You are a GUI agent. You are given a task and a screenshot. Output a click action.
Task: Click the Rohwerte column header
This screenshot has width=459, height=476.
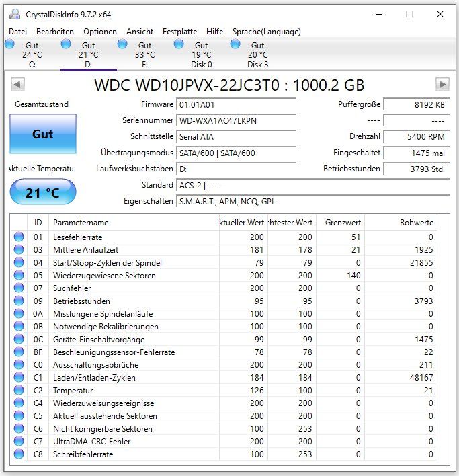(x=401, y=223)
